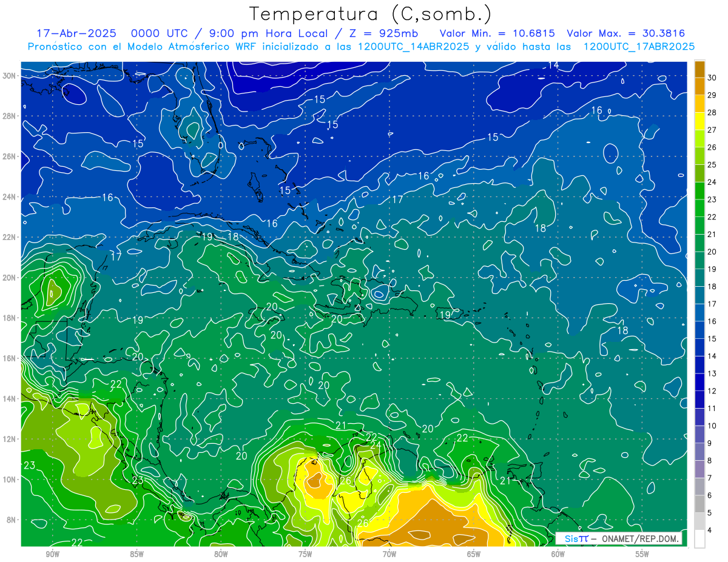Click the 'Valor Max. = 30.3816' text
The image size is (728, 562).
[625, 33]
